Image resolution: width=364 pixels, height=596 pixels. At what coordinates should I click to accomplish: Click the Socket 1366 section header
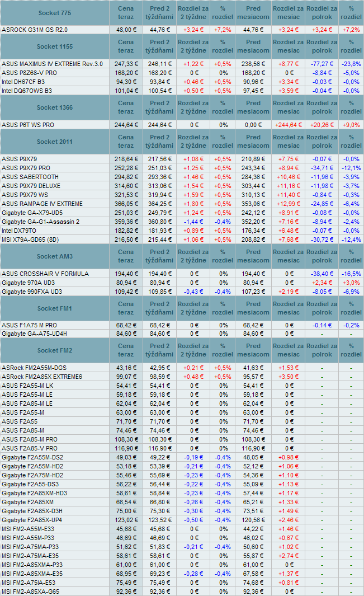(55, 107)
